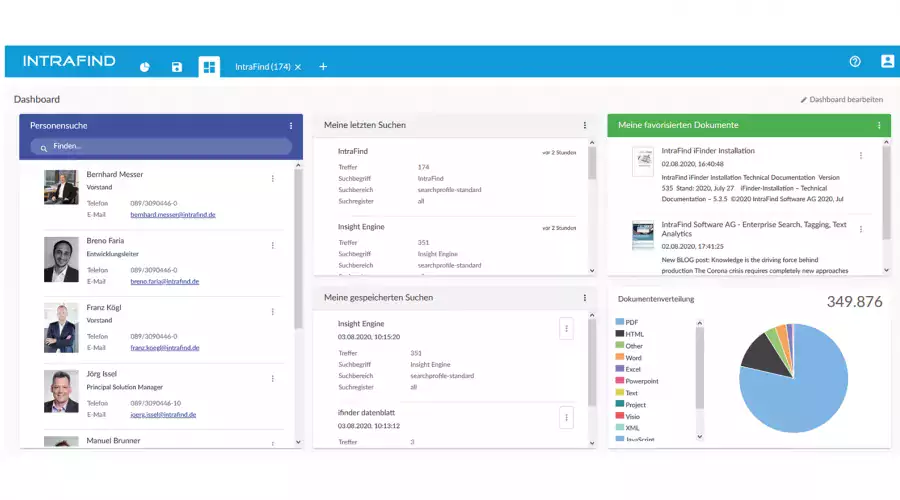
Task: Click the HTML legend color swatch
Action: pyautogui.click(x=619, y=334)
